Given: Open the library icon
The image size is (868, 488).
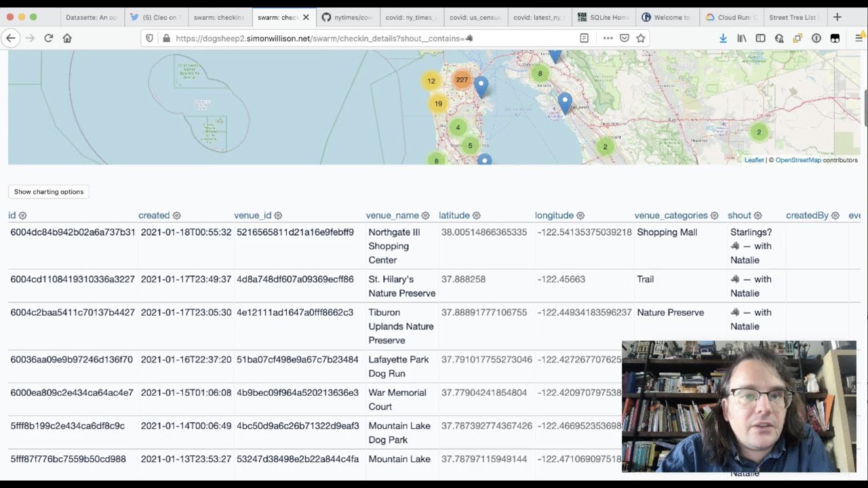Looking at the screenshot, I should coord(742,39).
